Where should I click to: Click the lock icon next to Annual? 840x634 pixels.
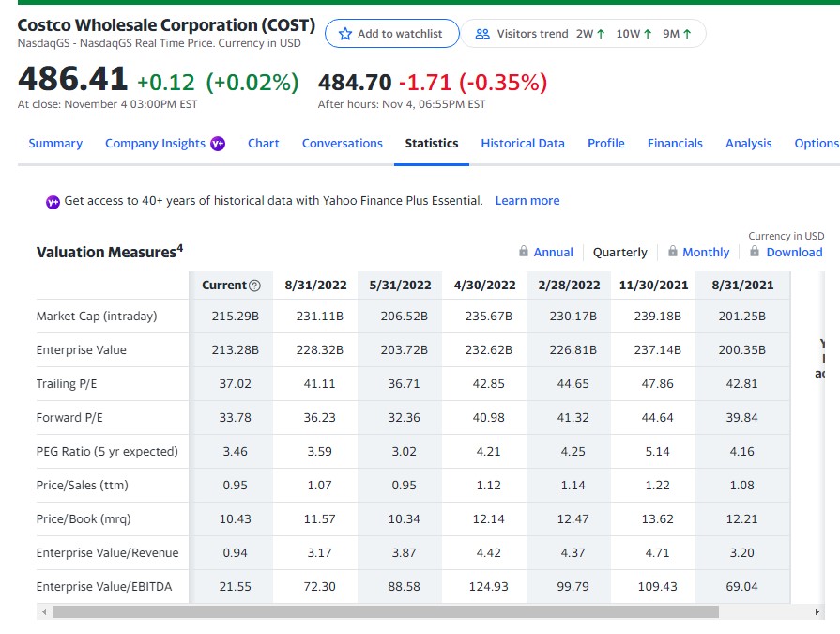point(523,252)
